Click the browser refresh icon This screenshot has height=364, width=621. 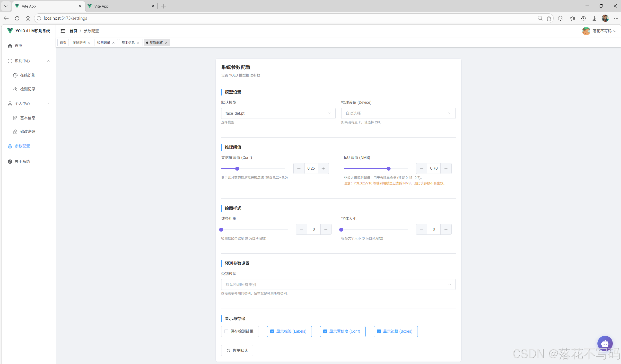click(17, 18)
